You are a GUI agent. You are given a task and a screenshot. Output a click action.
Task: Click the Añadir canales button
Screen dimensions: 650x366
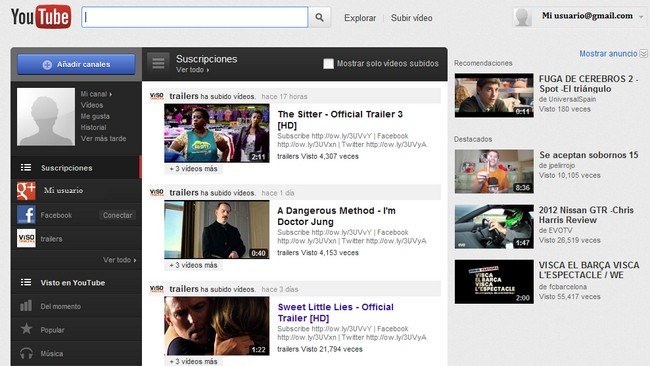point(76,64)
